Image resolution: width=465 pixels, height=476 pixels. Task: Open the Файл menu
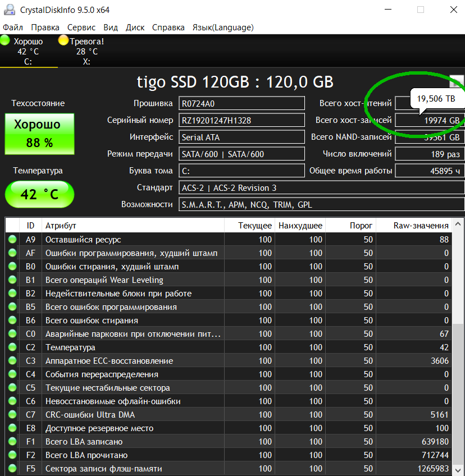pos(13,28)
